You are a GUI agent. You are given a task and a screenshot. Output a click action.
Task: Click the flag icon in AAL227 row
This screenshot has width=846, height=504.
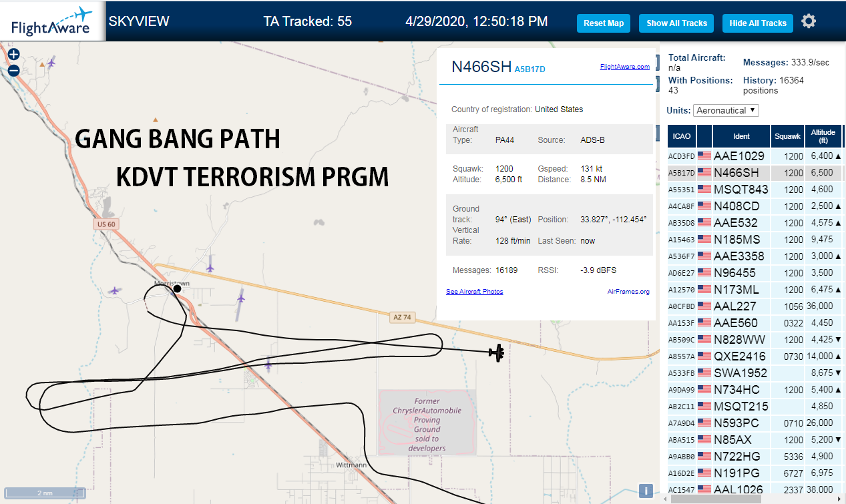tap(704, 306)
